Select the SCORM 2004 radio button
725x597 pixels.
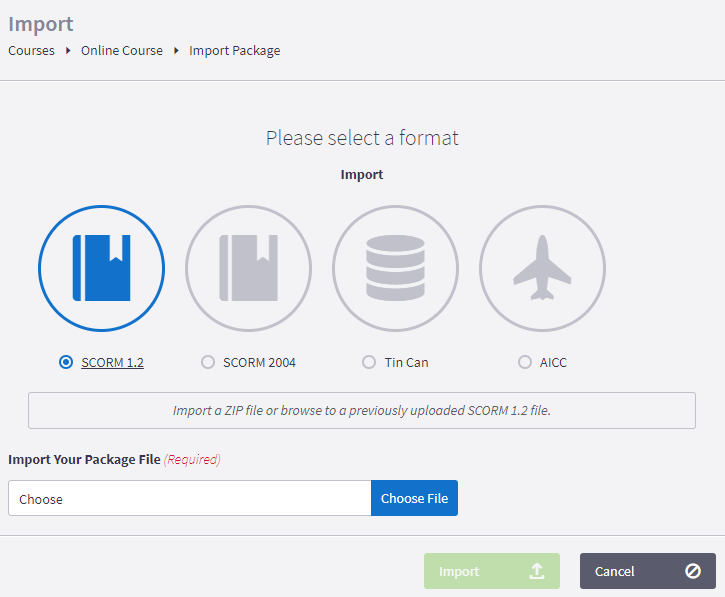tap(208, 362)
